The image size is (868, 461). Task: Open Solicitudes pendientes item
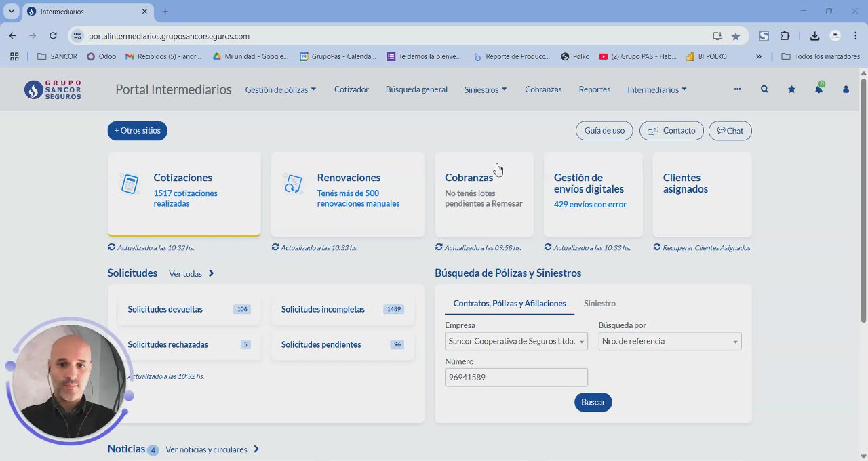click(x=343, y=344)
